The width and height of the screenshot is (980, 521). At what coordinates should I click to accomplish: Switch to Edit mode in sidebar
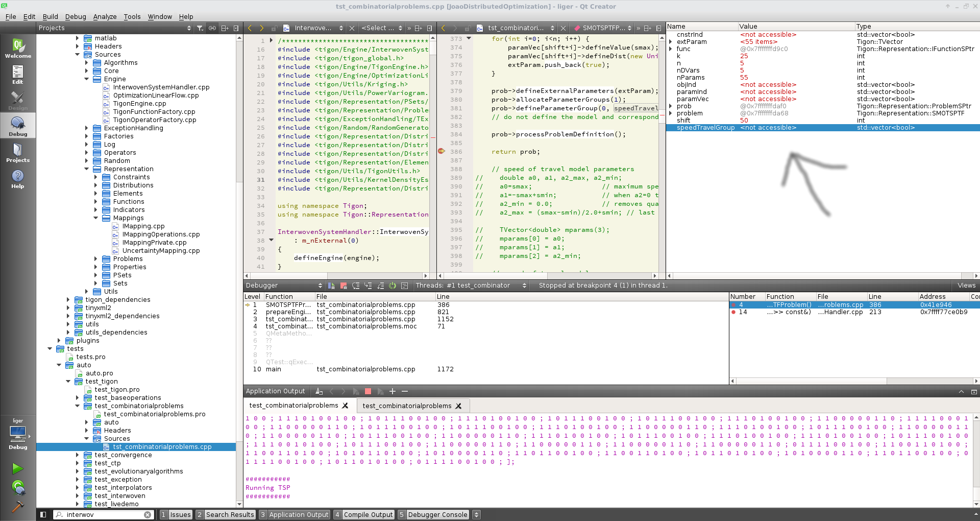[18, 75]
